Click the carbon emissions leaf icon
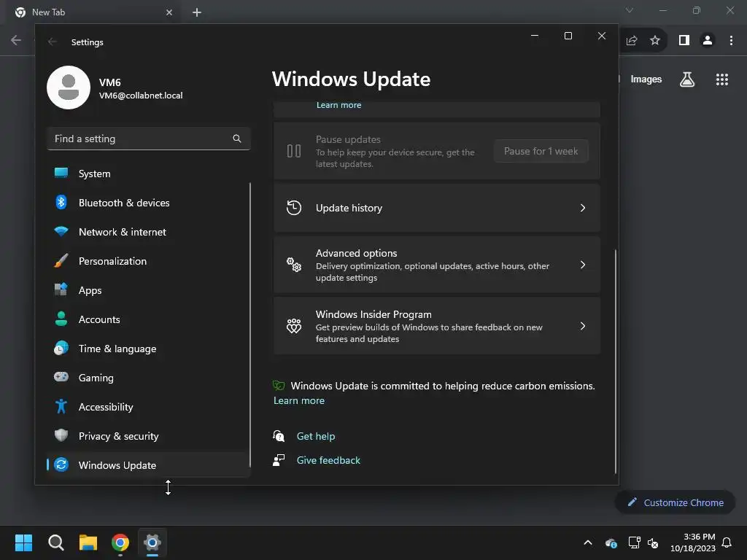The height and width of the screenshot is (560, 747). coord(279,385)
